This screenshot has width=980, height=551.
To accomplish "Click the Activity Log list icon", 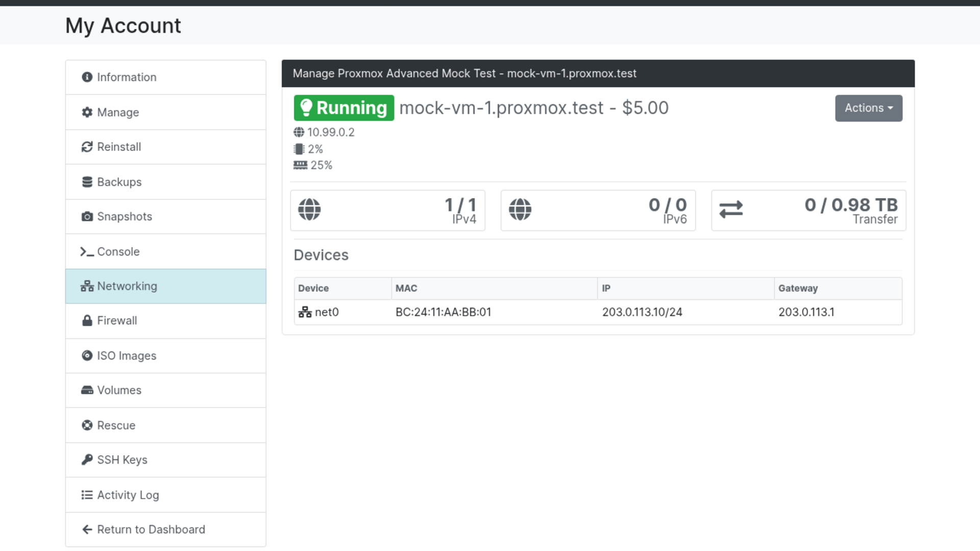I will (87, 495).
